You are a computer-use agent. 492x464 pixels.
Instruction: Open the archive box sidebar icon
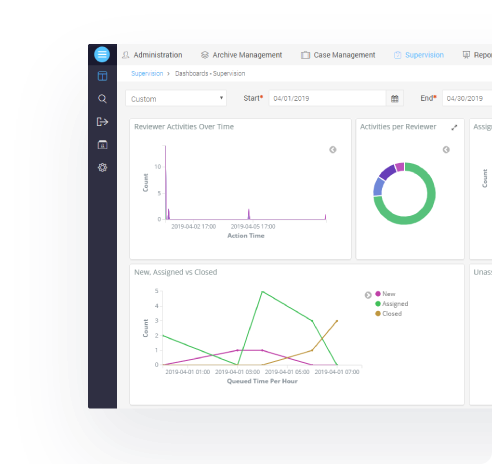click(102, 144)
